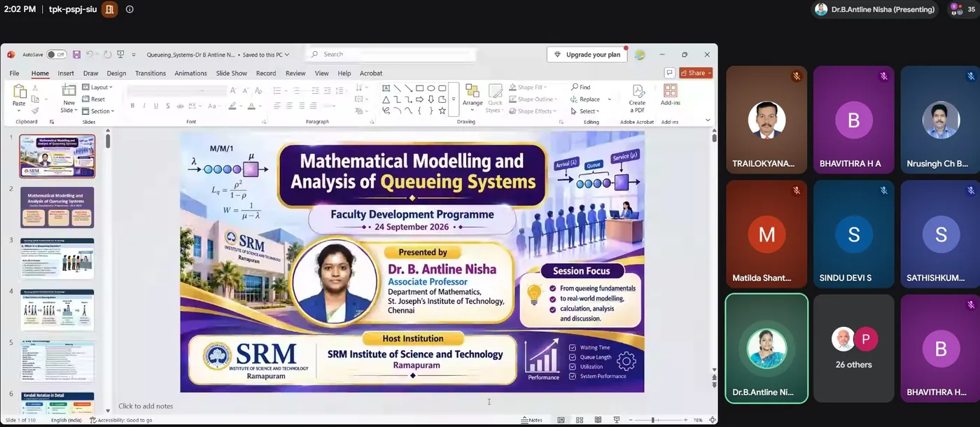
Task: Click Upgrade your plan button
Action: 588,55
